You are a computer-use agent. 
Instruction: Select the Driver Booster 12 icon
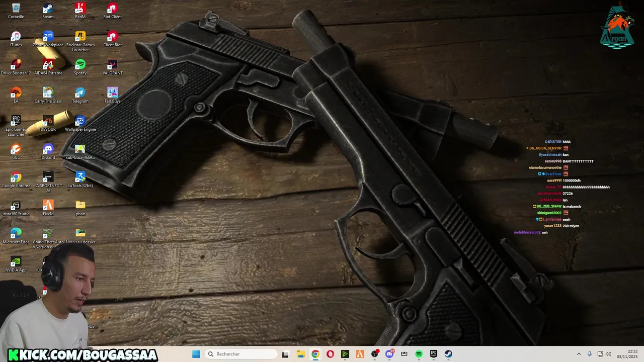16,67
